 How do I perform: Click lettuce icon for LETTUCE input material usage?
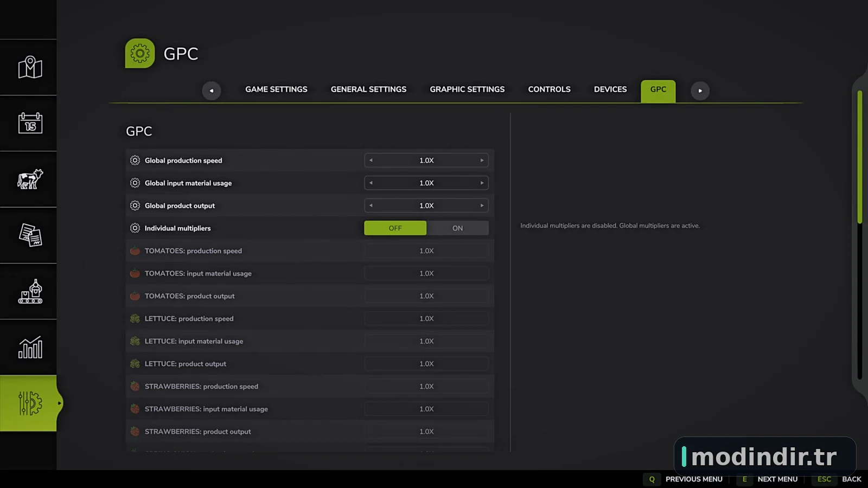pos(135,341)
